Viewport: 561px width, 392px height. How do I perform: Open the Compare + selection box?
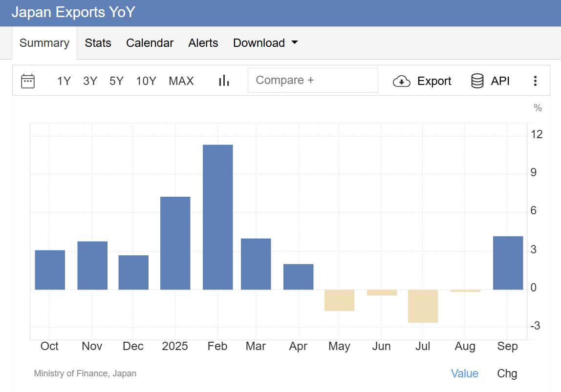pyautogui.click(x=313, y=80)
